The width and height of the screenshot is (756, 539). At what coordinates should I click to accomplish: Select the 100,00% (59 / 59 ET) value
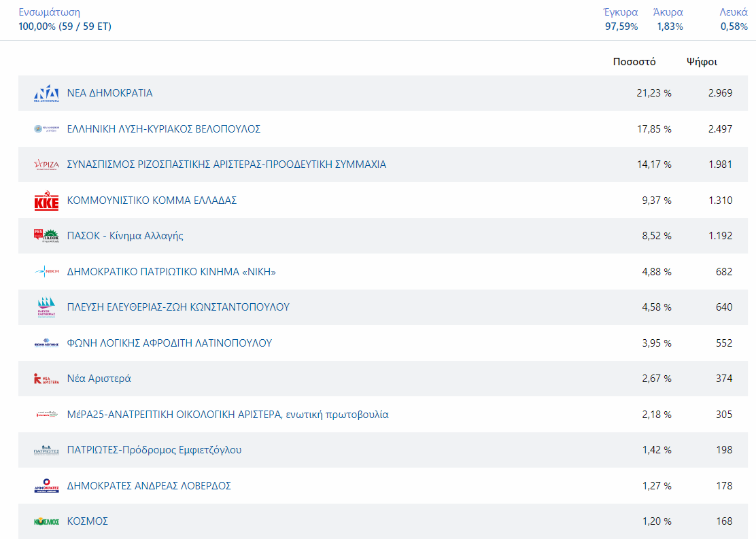[x=65, y=26]
